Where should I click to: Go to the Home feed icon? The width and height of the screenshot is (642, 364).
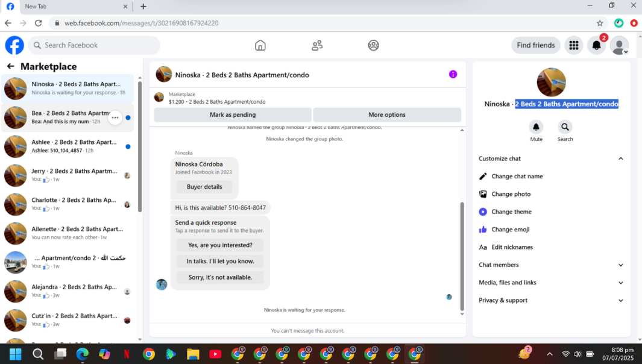point(260,45)
